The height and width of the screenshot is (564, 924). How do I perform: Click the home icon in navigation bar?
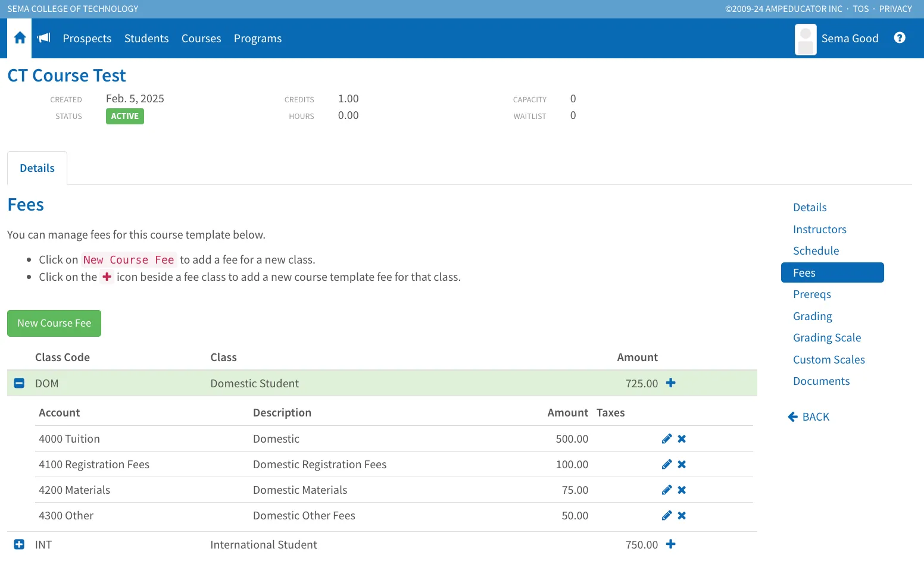pyautogui.click(x=20, y=38)
